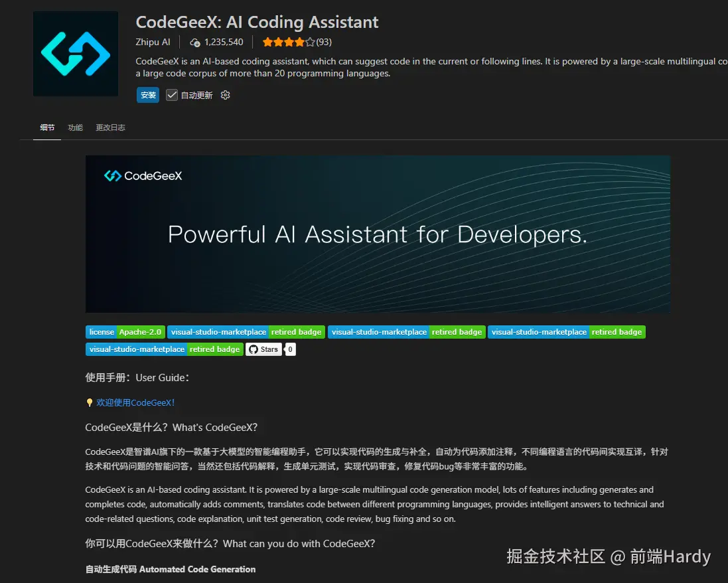The image size is (728, 583).
Task: Click the What's CodeGeeX? heading
Action: pos(171,428)
